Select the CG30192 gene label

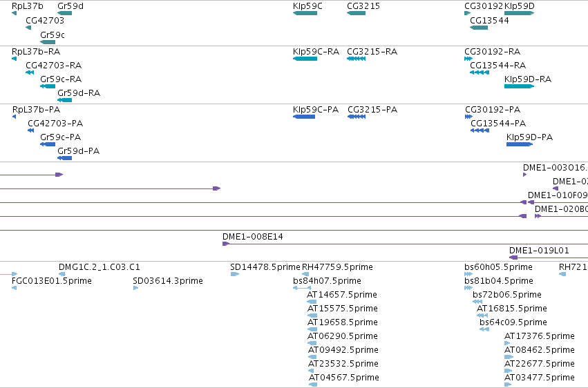484,6
